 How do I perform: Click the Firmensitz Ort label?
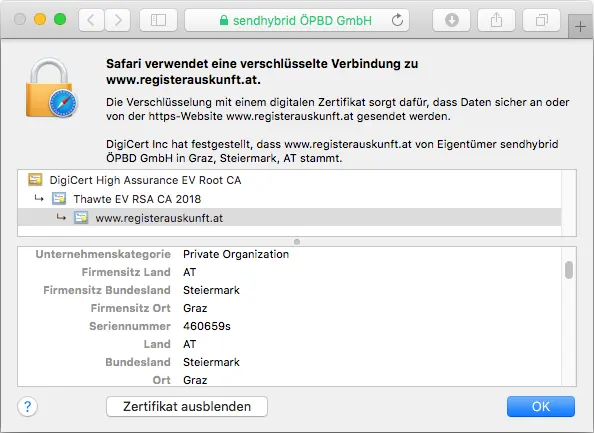pos(131,308)
